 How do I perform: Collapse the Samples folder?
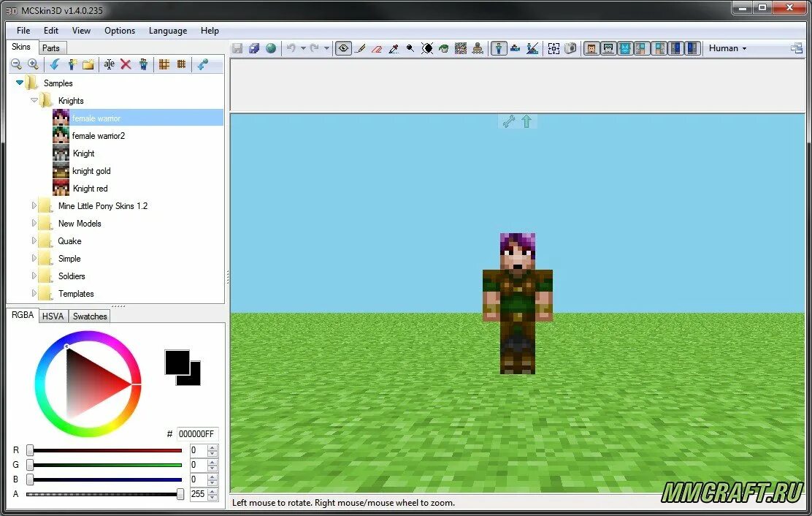pos(20,83)
